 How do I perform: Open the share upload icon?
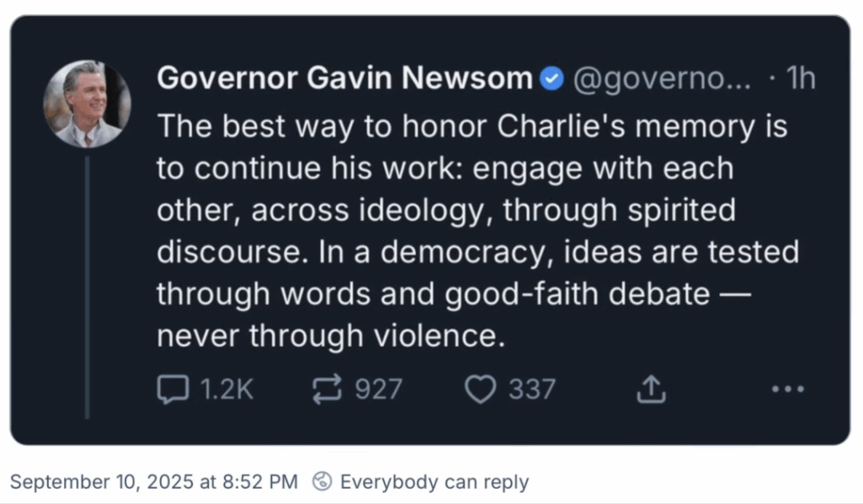click(651, 389)
